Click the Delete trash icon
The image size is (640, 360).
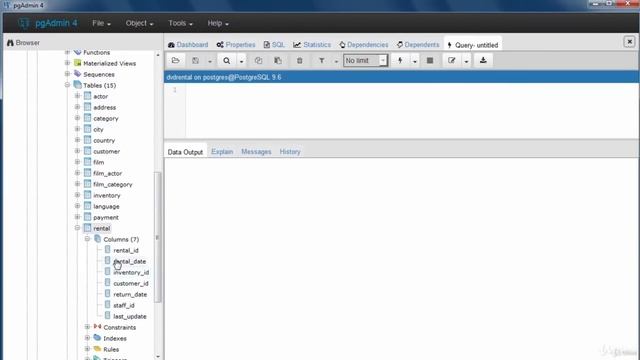click(299, 61)
